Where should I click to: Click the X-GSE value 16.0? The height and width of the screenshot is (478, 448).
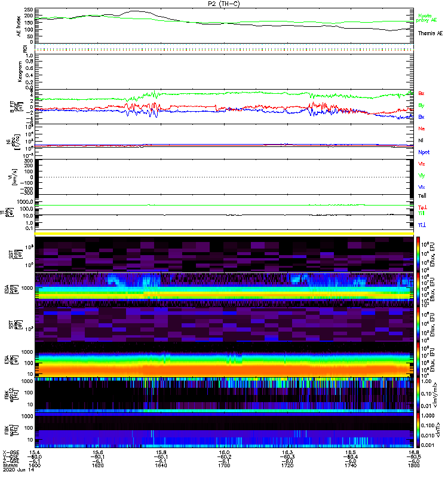(x=224, y=452)
